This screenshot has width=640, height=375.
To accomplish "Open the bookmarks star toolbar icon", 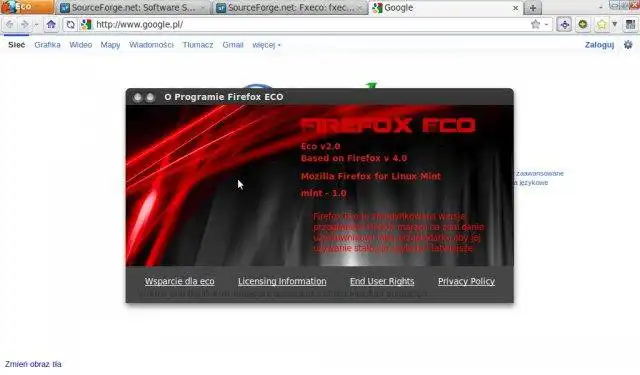I will tap(602, 24).
